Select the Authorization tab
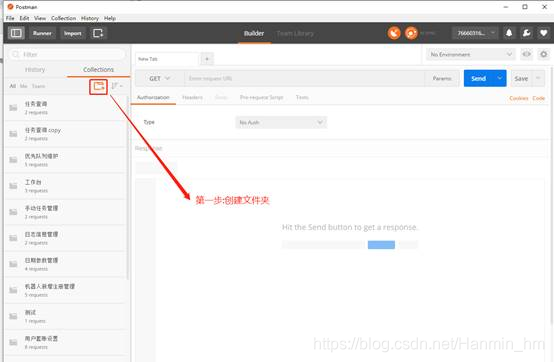 tap(153, 97)
